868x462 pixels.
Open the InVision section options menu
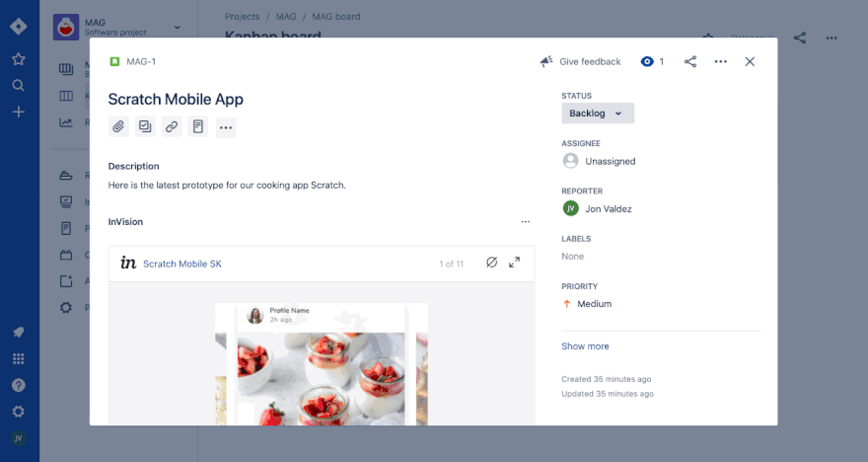click(526, 221)
